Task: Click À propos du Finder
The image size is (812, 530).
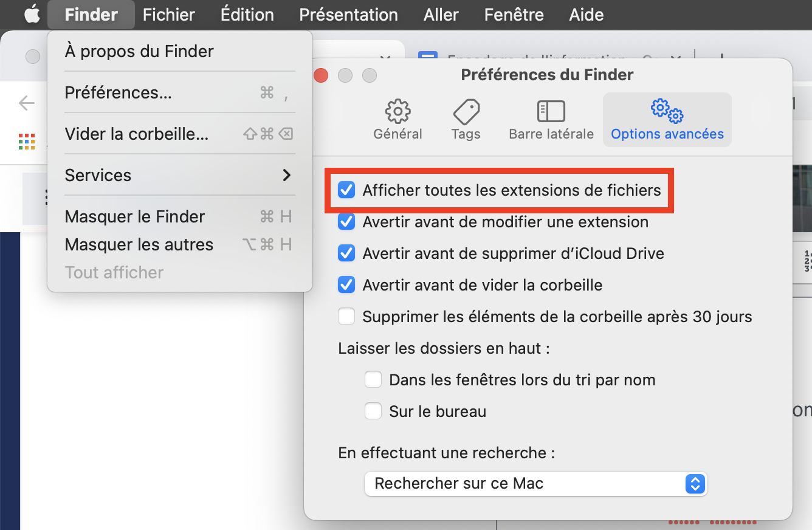Action: [x=139, y=52]
